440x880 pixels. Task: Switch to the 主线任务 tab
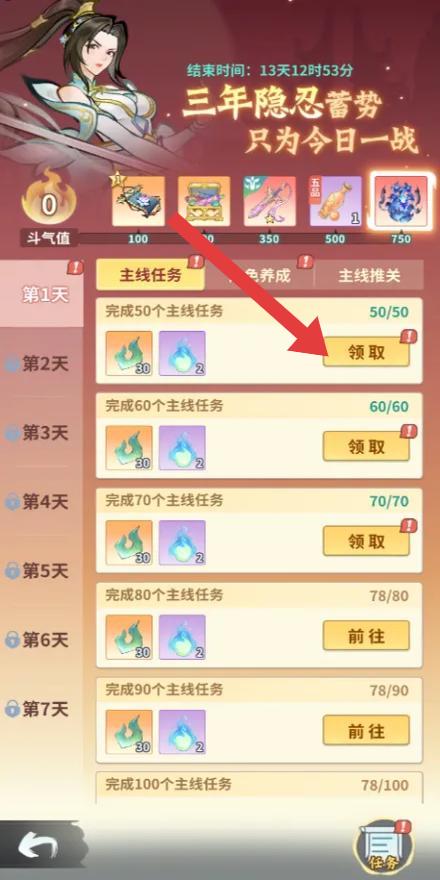[150, 275]
